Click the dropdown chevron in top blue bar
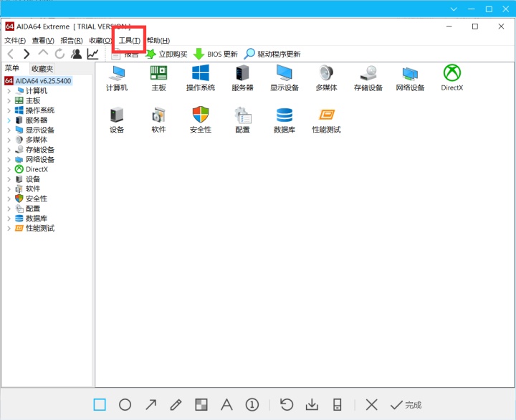 454,9
